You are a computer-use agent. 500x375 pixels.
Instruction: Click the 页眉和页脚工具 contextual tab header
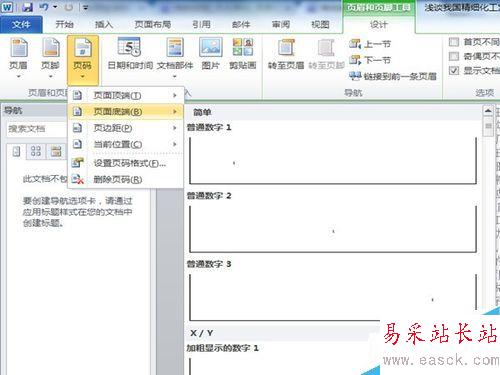tap(379, 8)
